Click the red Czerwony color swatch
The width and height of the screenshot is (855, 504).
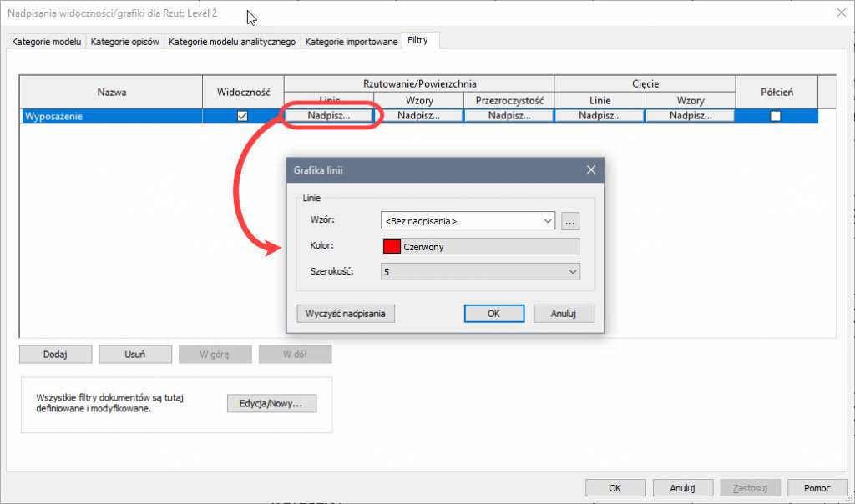(x=392, y=246)
